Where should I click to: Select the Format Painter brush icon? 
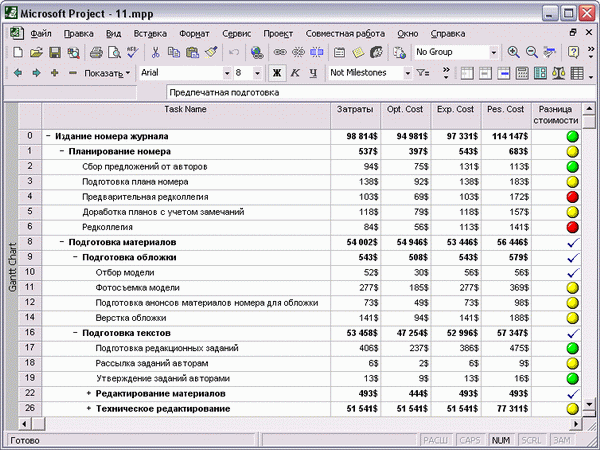211,52
